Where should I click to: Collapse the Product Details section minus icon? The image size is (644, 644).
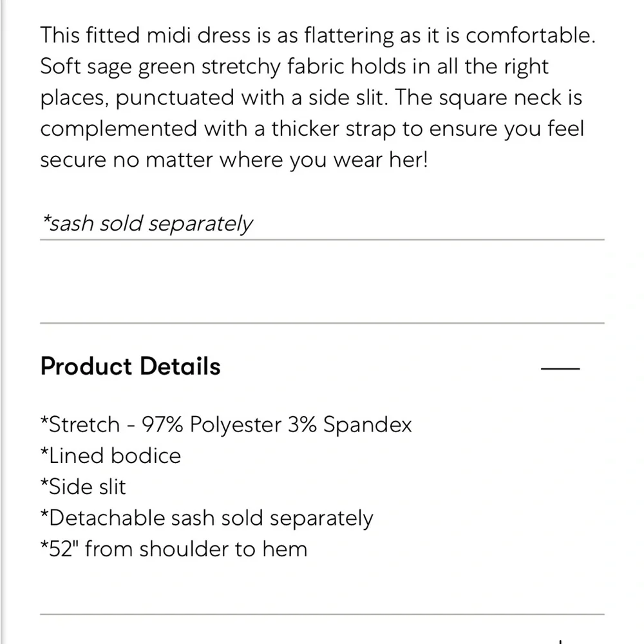[560, 368]
